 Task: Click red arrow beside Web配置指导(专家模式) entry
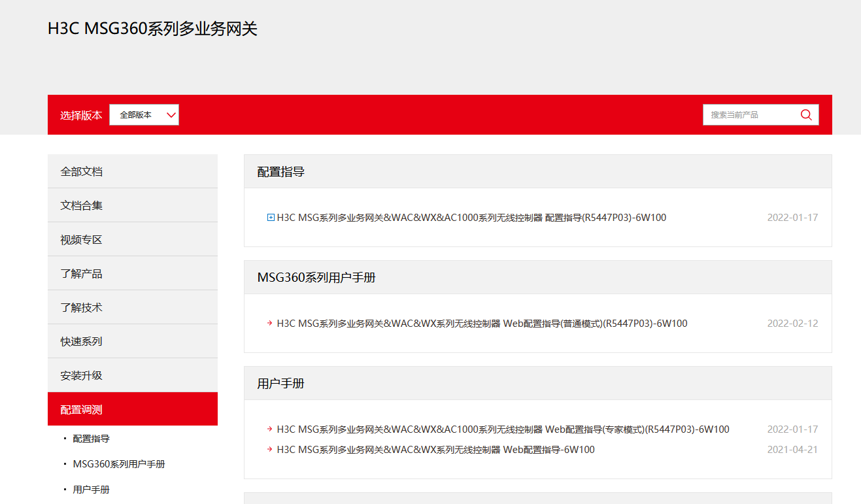coord(269,429)
